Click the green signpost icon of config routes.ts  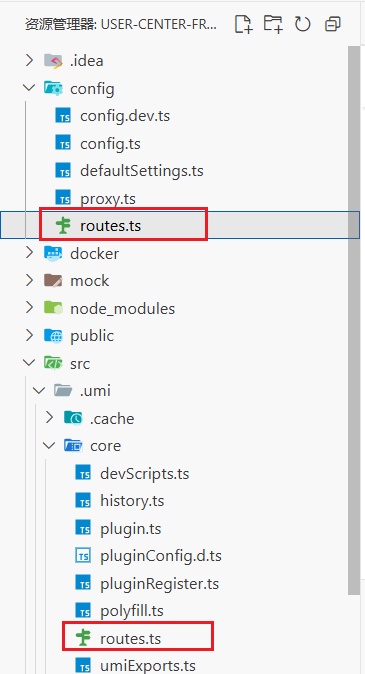[63, 226]
